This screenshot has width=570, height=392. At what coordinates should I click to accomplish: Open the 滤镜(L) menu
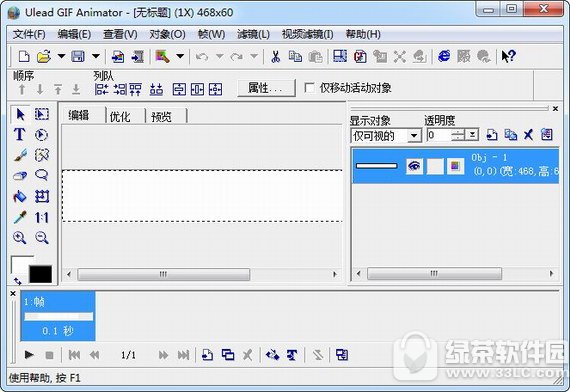[253, 35]
